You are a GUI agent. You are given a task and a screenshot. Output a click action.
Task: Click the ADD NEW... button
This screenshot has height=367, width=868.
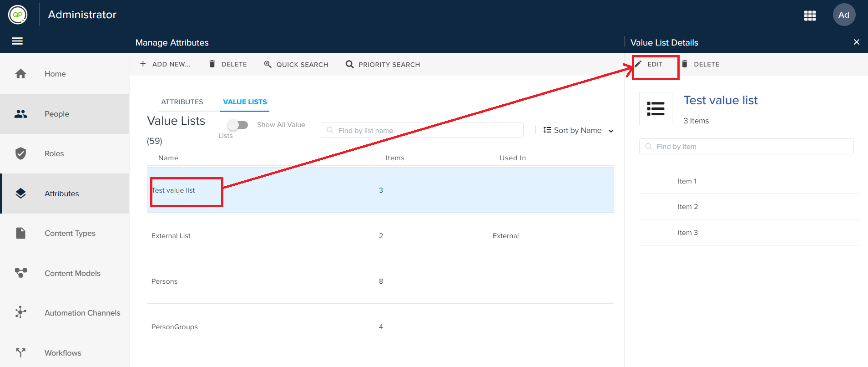coord(165,64)
